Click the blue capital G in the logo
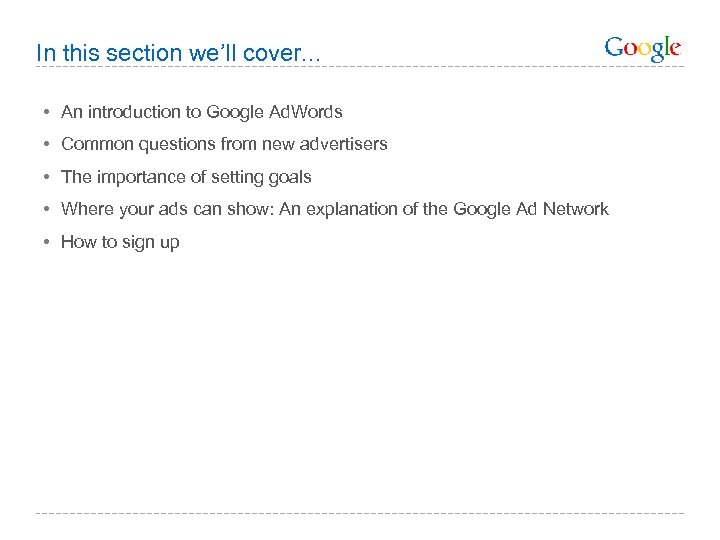 point(614,47)
